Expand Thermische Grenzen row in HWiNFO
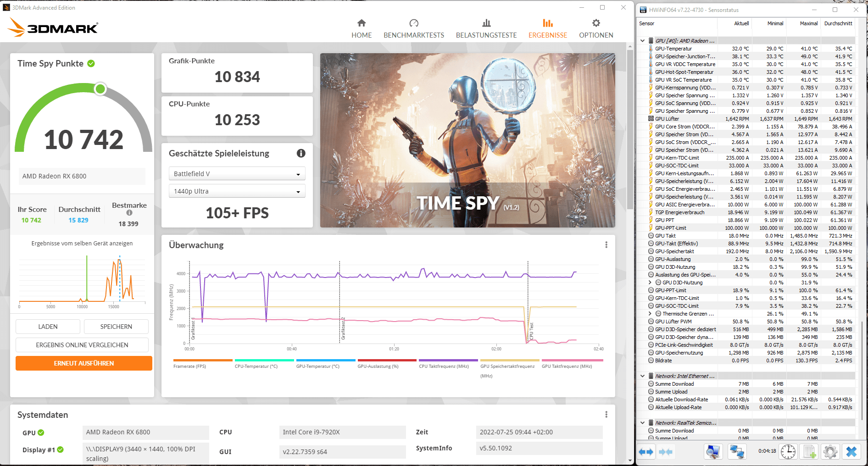Screen dimensions: 868x466 [650, 314]
